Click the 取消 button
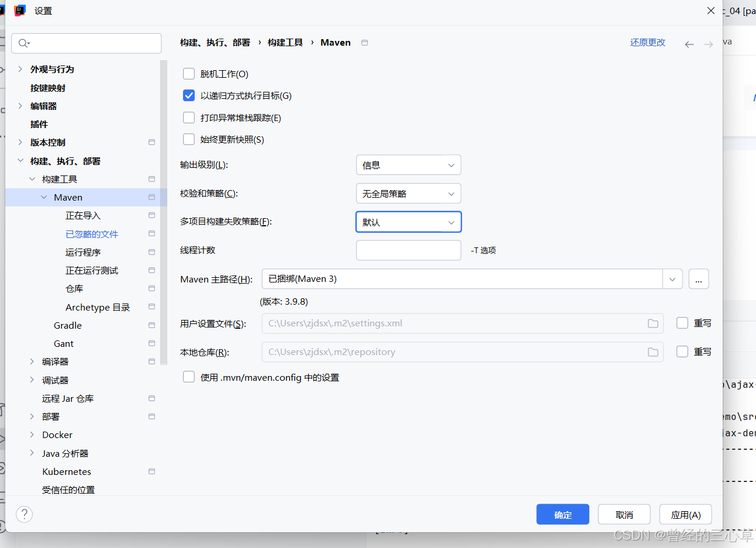756x548 pixels. tap(624, 515)
